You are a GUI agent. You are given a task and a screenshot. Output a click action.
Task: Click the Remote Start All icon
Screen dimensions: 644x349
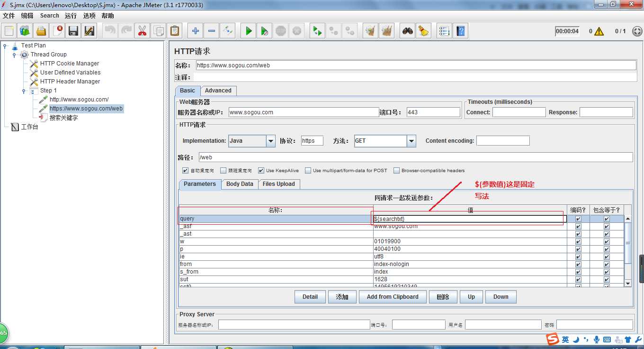click(x=317, y=31)
